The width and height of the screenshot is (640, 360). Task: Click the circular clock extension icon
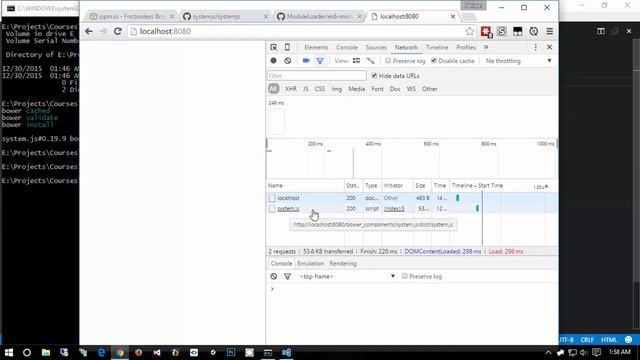click(533, 31)
